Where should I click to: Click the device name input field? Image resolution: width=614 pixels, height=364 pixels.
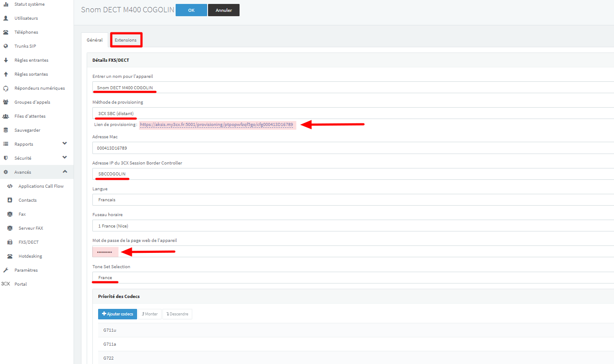click(353, 87)
